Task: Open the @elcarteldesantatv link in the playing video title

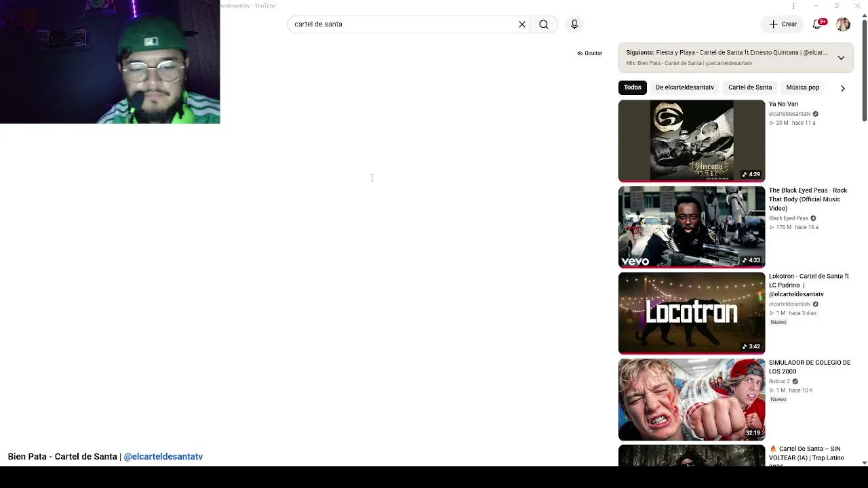Action: 163,457
